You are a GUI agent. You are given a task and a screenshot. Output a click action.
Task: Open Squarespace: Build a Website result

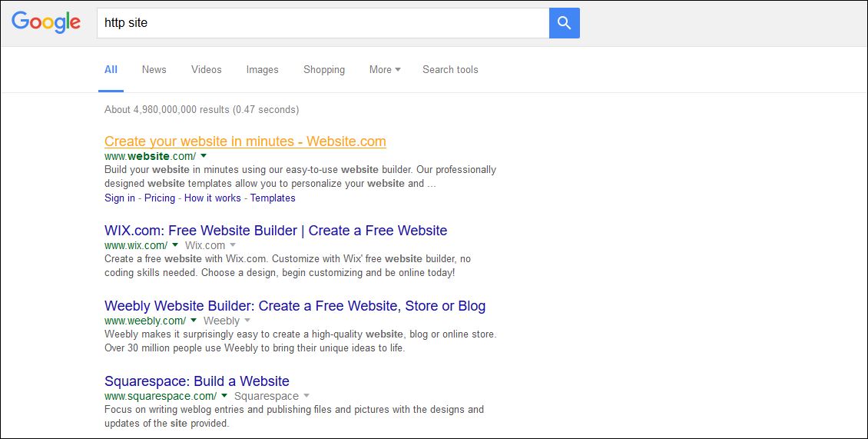coord(197,381)
